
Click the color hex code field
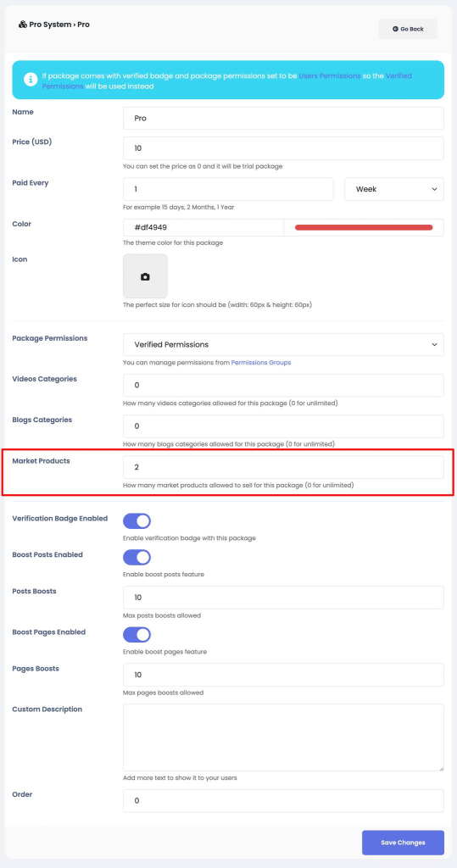coord(203,227)
